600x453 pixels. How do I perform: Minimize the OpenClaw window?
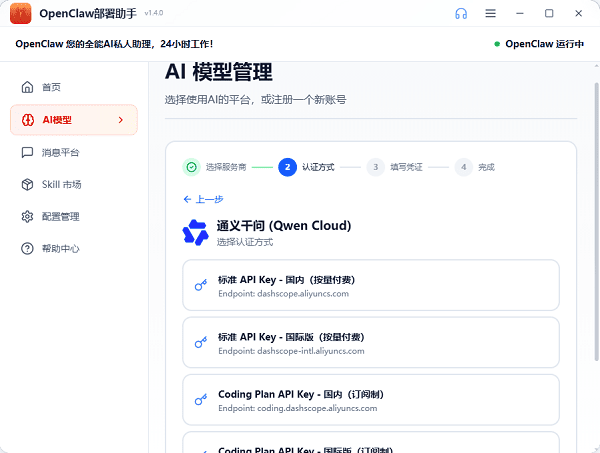(520, 13)
